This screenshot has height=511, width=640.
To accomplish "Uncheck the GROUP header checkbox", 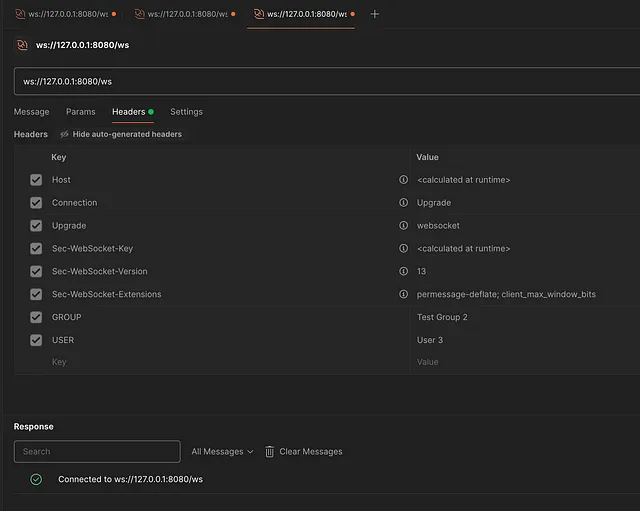I will [36, 317].
